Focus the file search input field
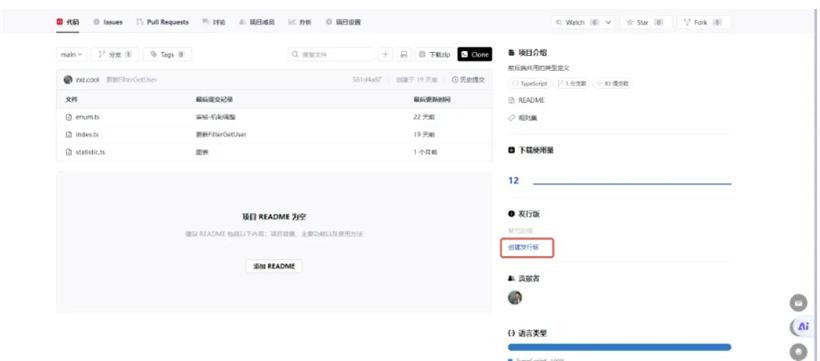The height and width of the screenshot is (361, 820). (332, 54)
